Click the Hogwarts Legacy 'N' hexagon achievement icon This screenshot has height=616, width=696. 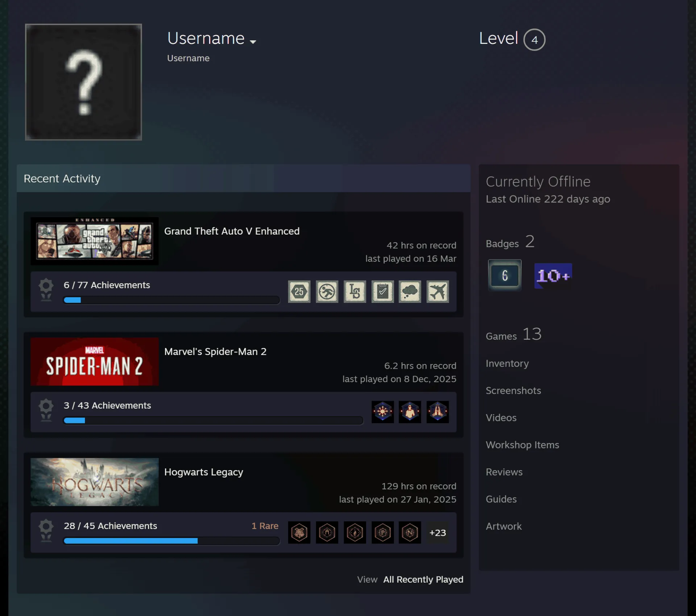(x=410, y=533)
